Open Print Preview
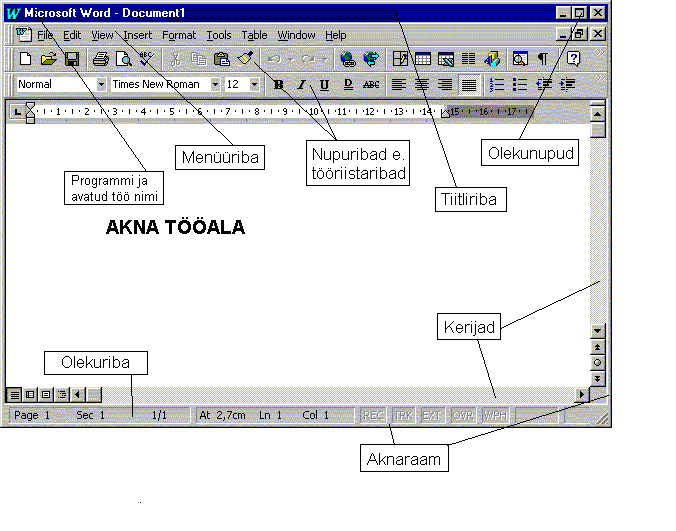The height and width of the screenshot is (531, 676). [124, 59]
